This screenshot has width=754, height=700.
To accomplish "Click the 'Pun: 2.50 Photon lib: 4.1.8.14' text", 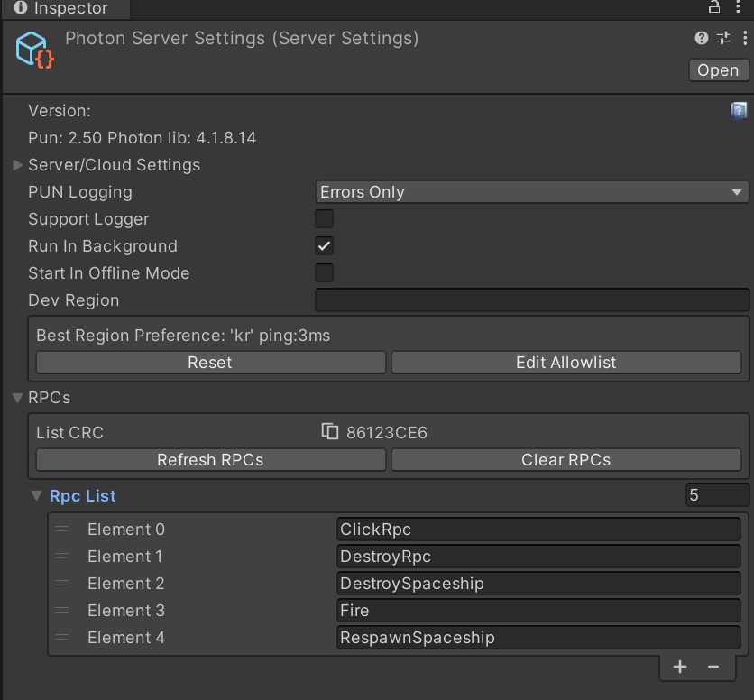I will coord(142,138).
